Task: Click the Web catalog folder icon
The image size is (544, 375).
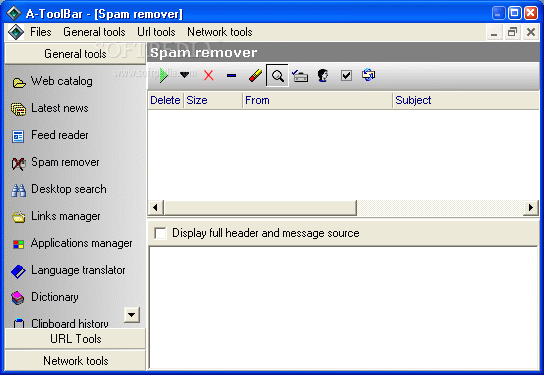Action: pos(19,83)
